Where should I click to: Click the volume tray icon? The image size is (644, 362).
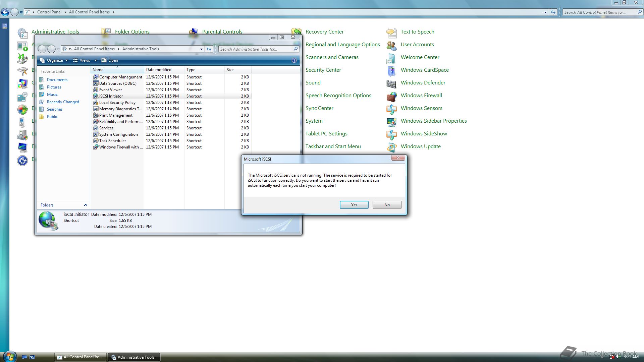(x=618, y=357)
